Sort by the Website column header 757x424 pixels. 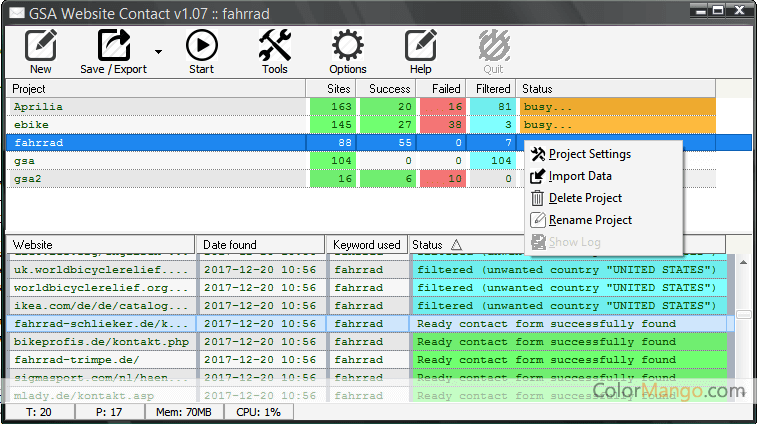(100, 244)
